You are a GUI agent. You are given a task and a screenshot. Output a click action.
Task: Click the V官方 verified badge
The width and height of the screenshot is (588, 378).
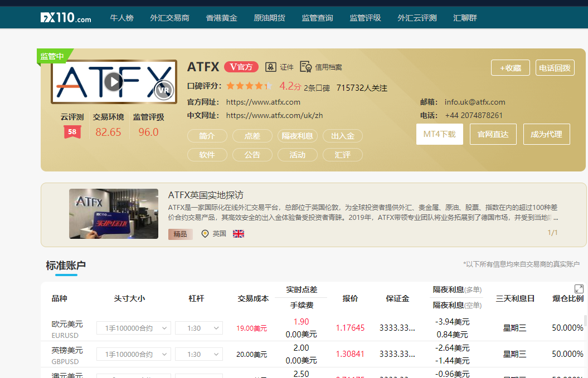point(241,67)
